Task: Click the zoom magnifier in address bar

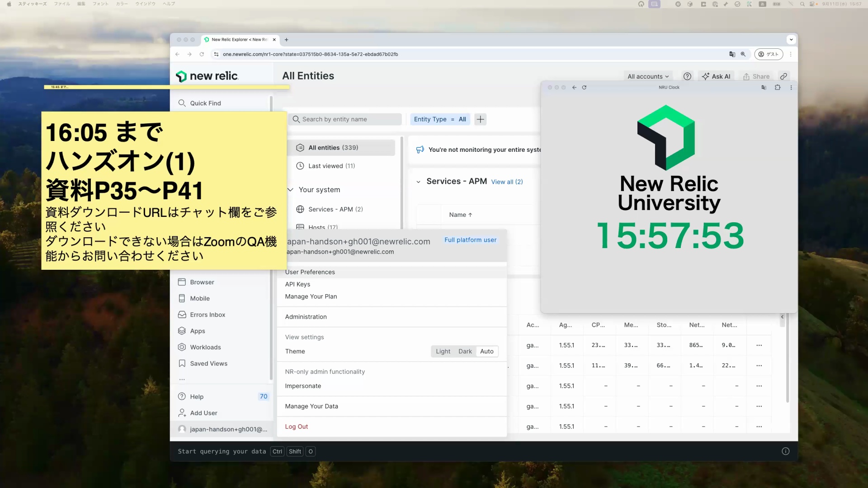Action: pos(743,54)
